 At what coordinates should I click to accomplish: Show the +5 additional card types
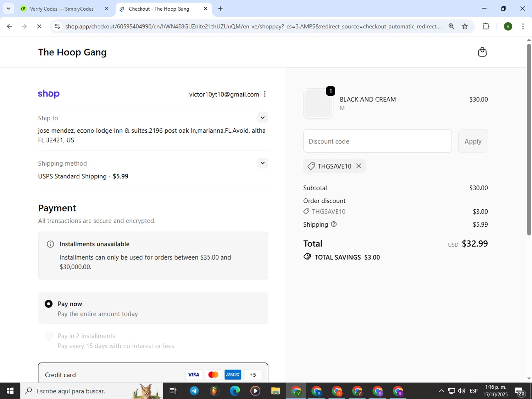tap(253, 375)
